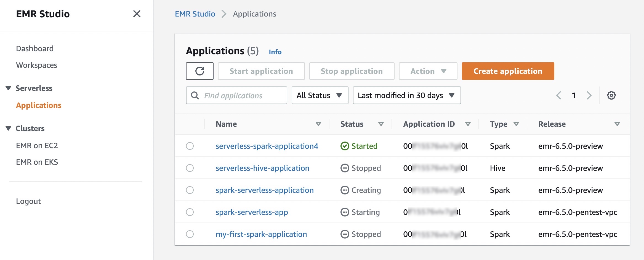Click Create application button
This screenshot has height=260, width=644.
[508, 71]
